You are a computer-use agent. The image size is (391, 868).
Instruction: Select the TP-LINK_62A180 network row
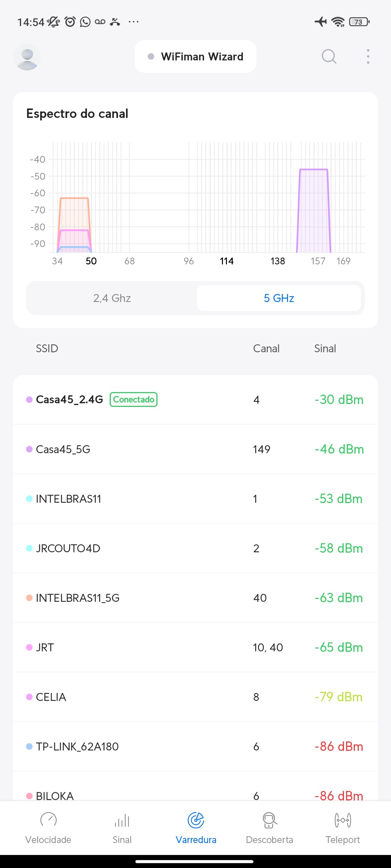click(x=195, y=746)
